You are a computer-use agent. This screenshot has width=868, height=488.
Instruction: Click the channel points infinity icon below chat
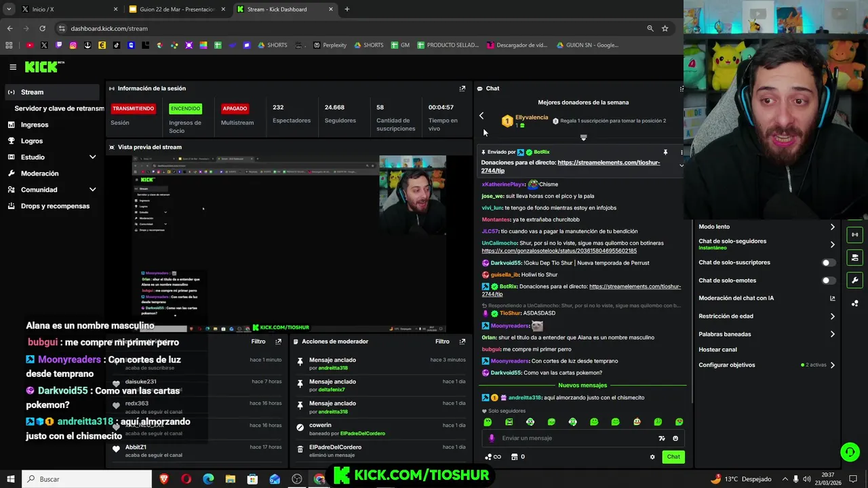(x=493, y=457)
